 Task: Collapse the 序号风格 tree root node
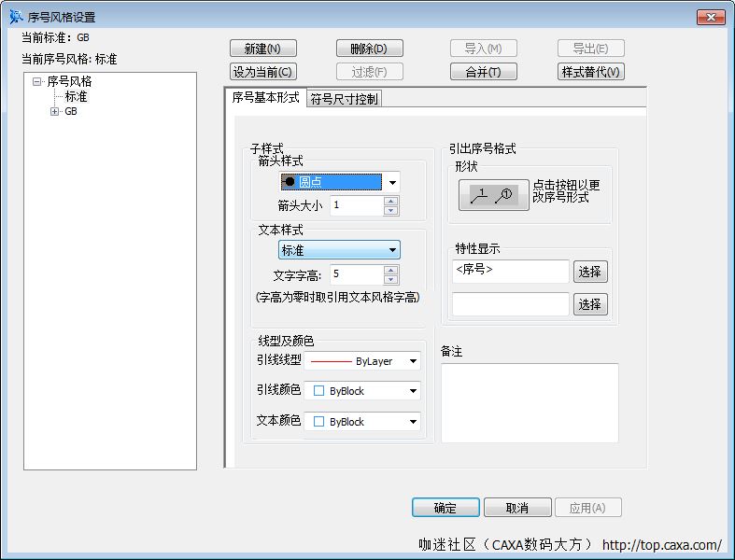(37, 82)
